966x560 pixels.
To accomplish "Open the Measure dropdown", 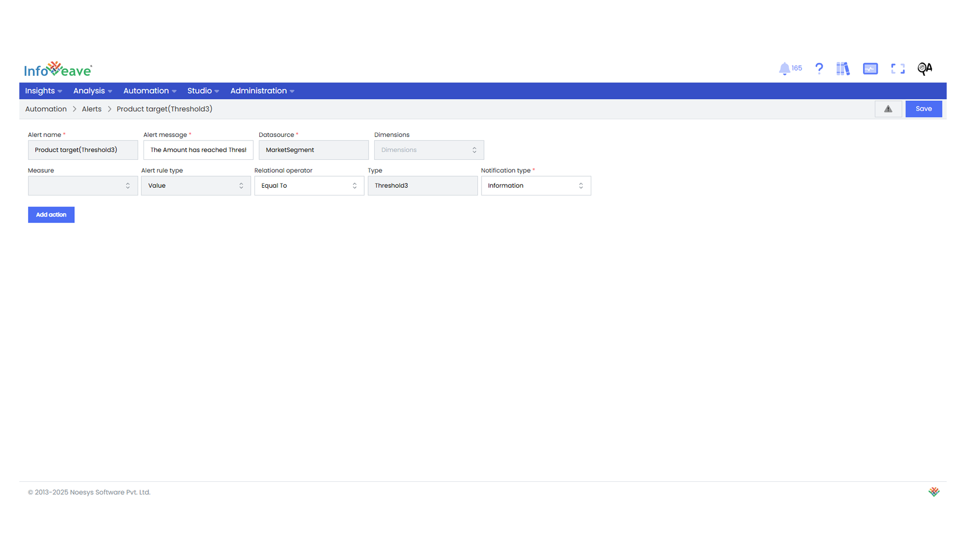I will point(83,186).
